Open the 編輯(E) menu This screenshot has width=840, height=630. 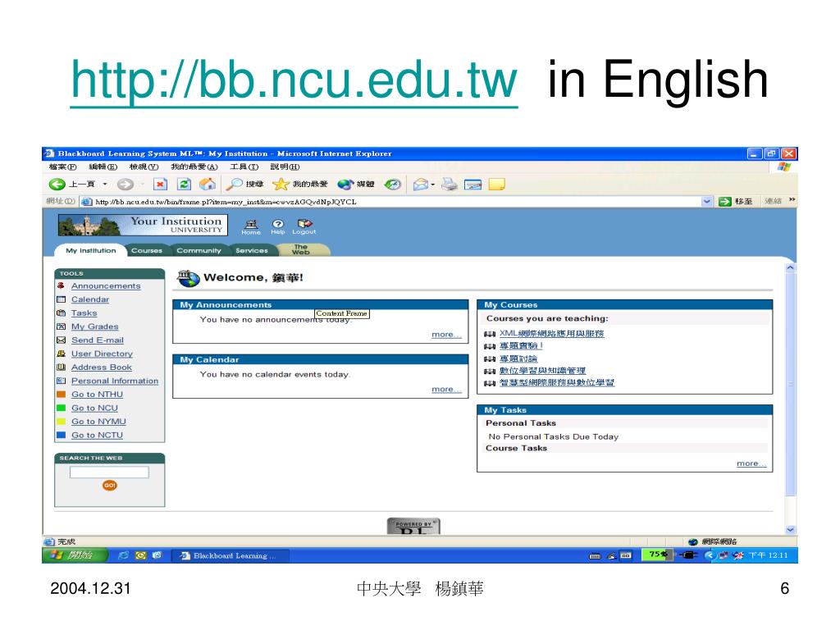coord(103,167)
